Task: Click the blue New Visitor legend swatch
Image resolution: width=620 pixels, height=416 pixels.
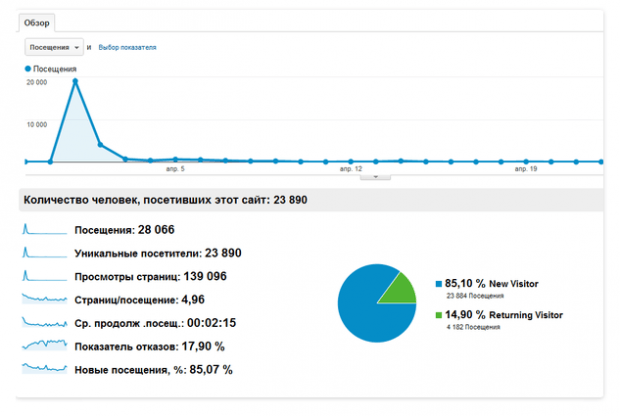Action: pyautogui.click(x=438, y=283)
